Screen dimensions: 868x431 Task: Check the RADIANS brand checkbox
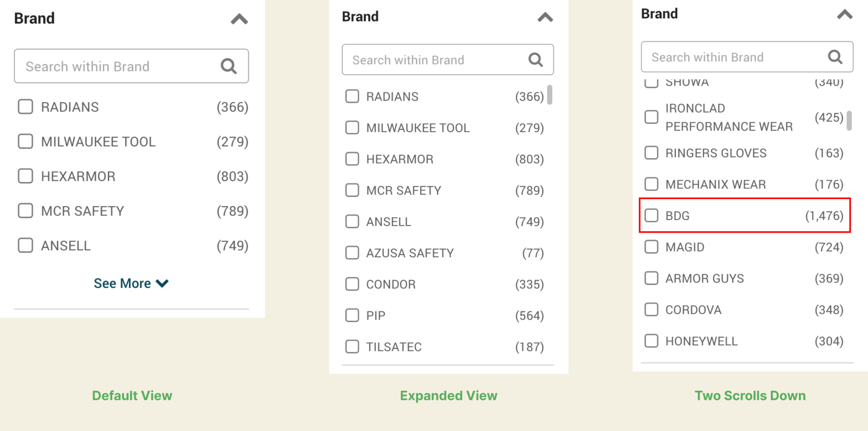pos(25,107)
